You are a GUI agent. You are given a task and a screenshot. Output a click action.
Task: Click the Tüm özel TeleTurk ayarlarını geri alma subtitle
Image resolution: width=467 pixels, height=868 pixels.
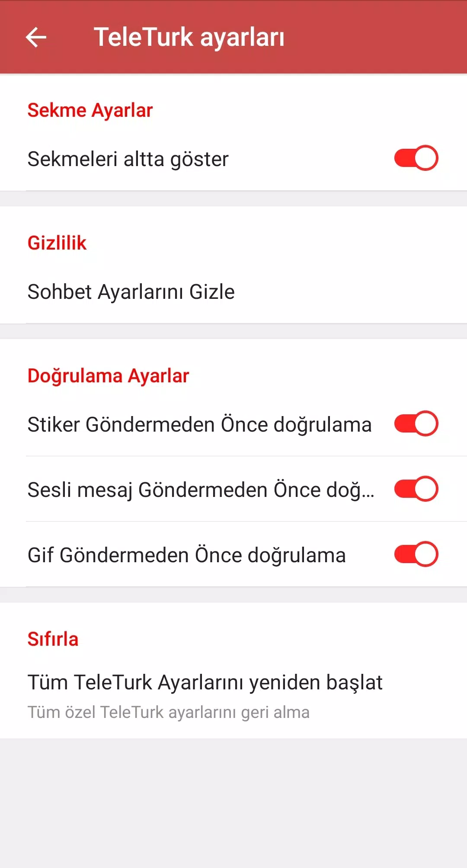point(169,712)
